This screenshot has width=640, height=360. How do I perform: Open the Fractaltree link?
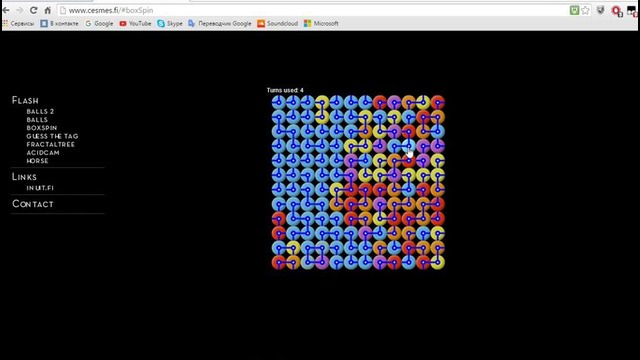point(51,144)
